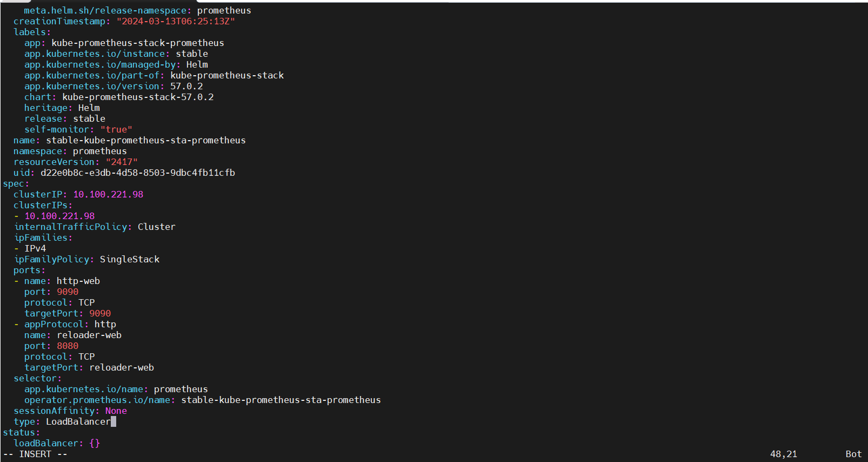This screenshot has width=868, height=462.
Task: Click the creationTimestamp value string
Action: coord(176,21)
